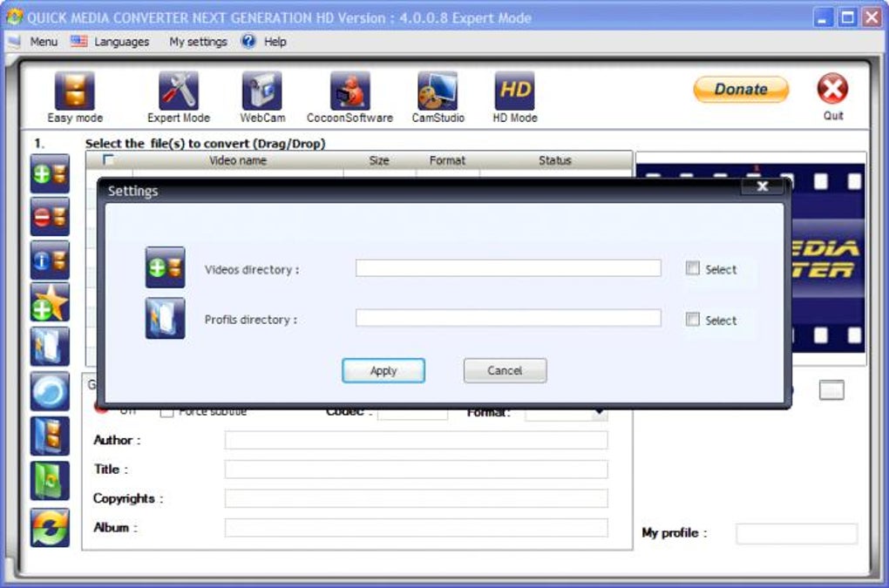The height and width of the screenshot is (588, 889).
Task: Check Select box for Profils directory
Action: point(692,319)
